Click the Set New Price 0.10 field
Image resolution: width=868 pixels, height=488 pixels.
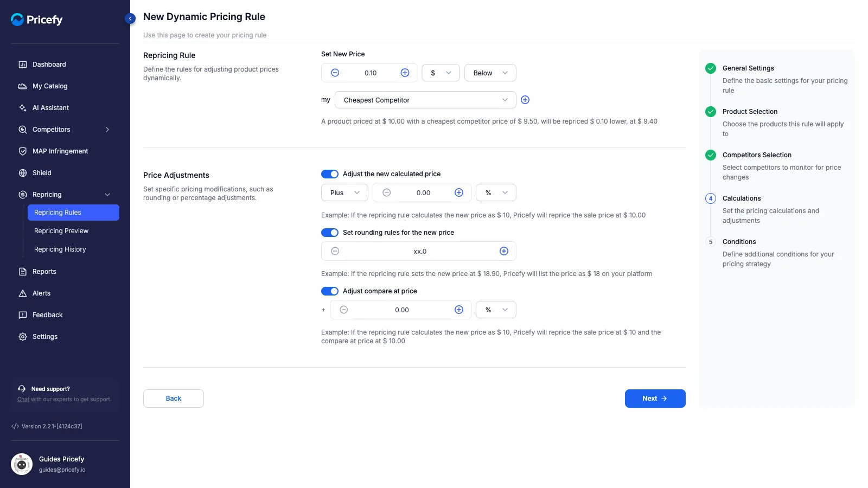tap(370, 73)
